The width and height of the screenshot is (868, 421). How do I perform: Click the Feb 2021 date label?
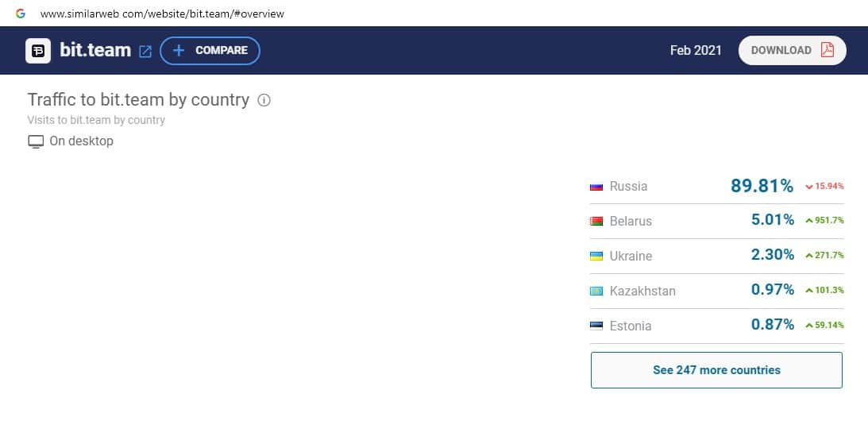(x=696, y=50)
